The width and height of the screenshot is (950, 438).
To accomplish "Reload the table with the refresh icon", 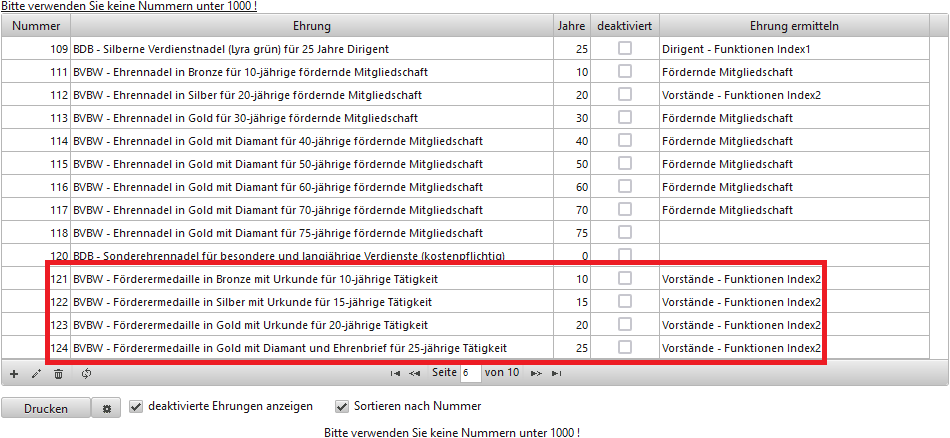I will [x=86, y=374].
